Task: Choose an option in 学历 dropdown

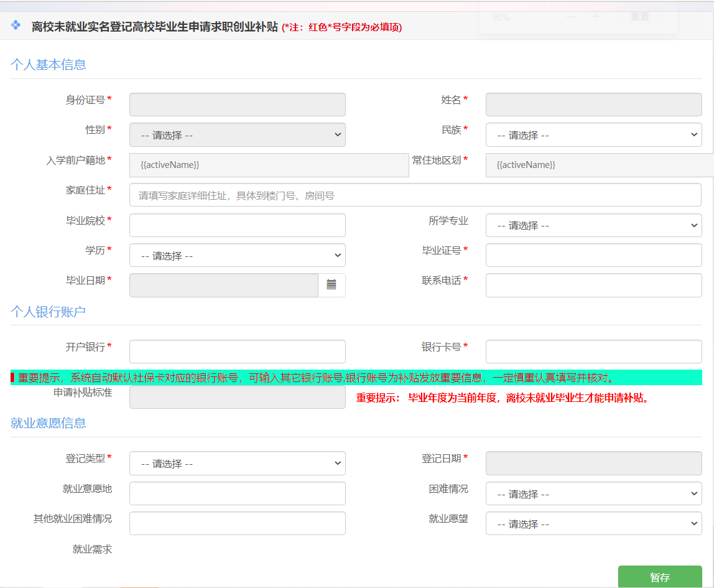Action: tap(237, 255)
